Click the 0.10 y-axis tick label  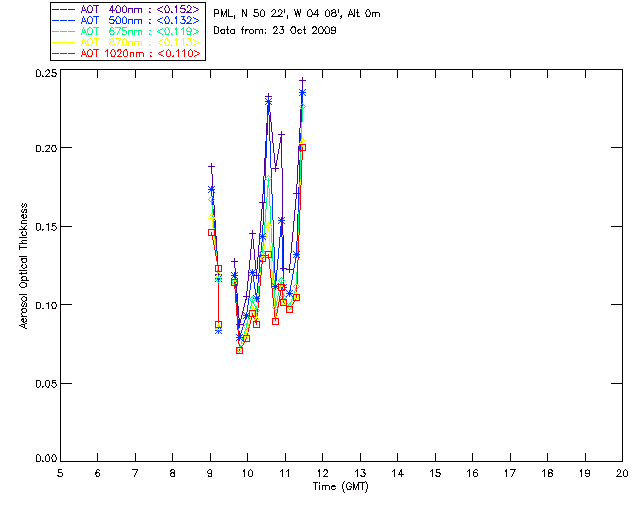[46, 305]
